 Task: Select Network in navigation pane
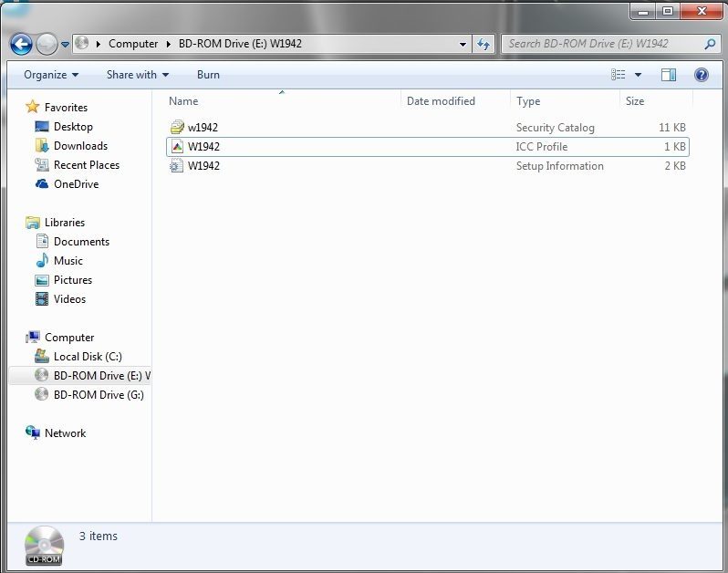click(65, 433)
